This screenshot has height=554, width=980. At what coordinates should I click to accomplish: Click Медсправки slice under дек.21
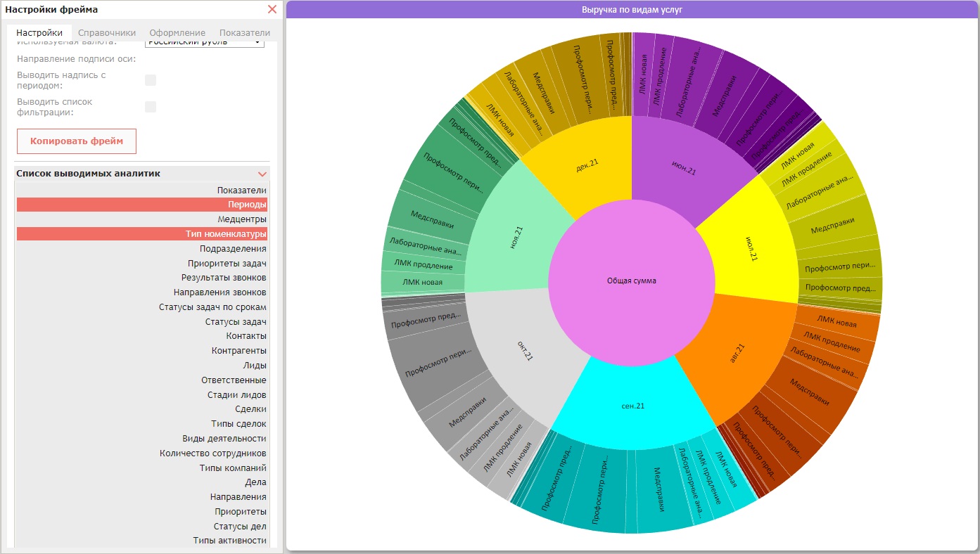[546, 94]
